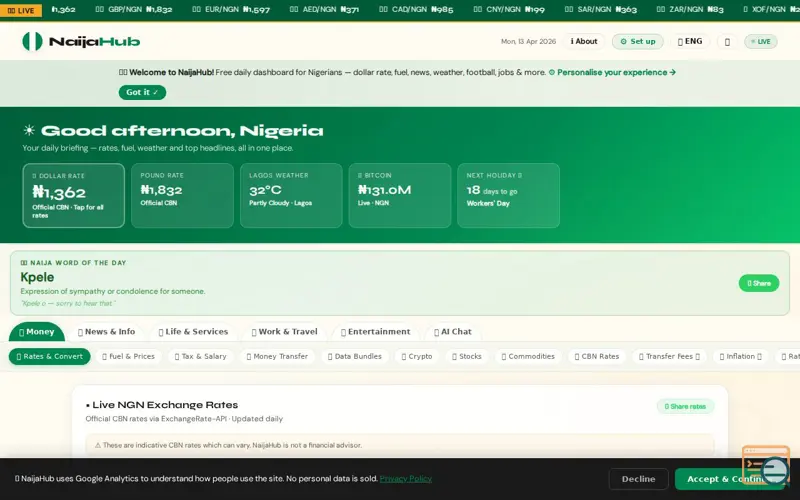Image resolution: width=800 pixels, height=500 pixels.
Task: Select the Rates & Convert sub-tab
Action: click(x=49, y=357)
